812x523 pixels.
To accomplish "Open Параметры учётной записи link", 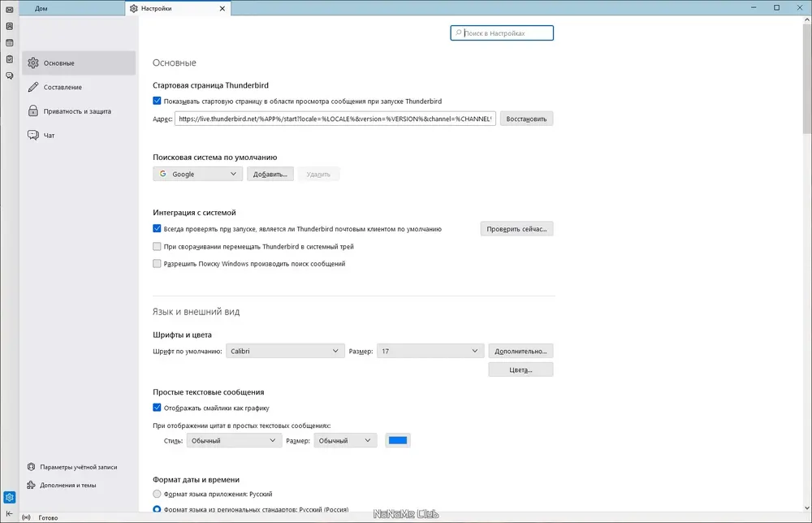I will coord(78,466).
